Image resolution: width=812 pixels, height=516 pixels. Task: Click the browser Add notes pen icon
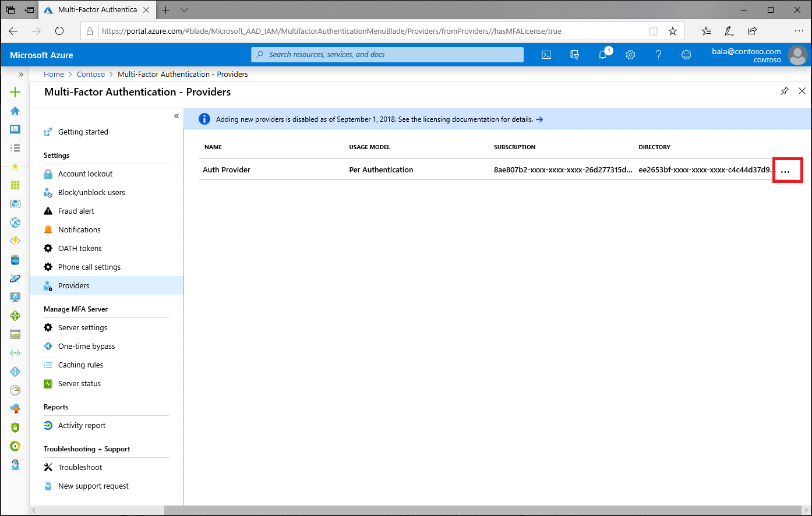point(729,31)
